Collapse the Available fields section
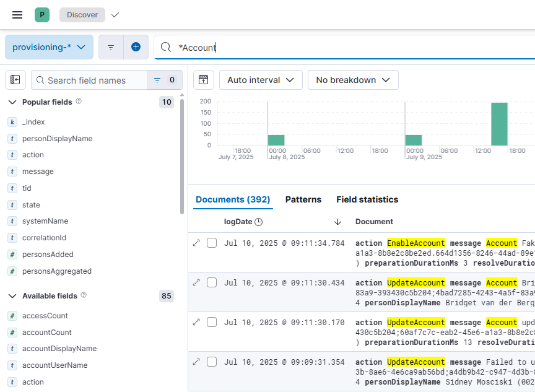The width and height of the screenshot is (535, 392). coord(12,296)
